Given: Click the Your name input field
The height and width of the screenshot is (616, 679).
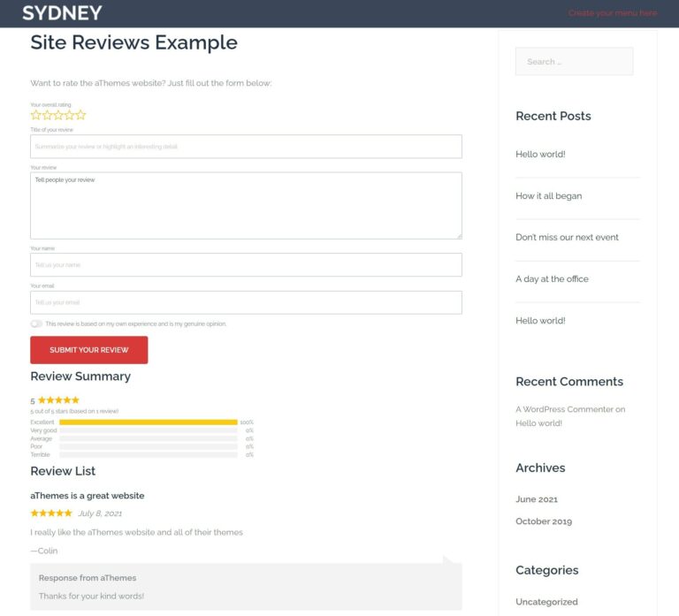Looking at the screenshot, I should click(246, 264).
